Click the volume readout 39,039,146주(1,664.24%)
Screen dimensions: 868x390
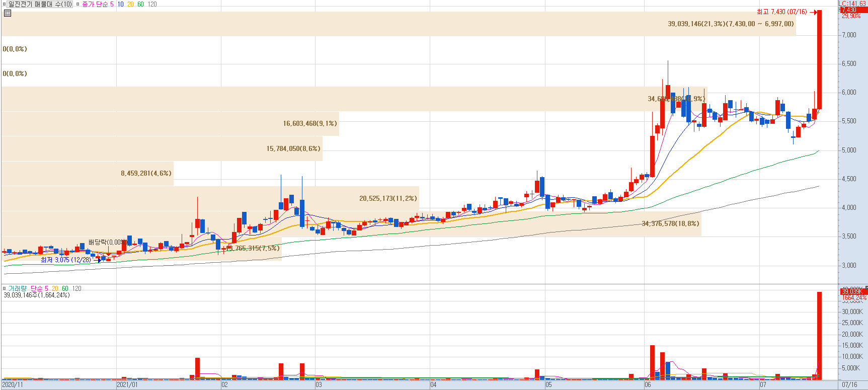pyautogui.click(x=37, y=295)
